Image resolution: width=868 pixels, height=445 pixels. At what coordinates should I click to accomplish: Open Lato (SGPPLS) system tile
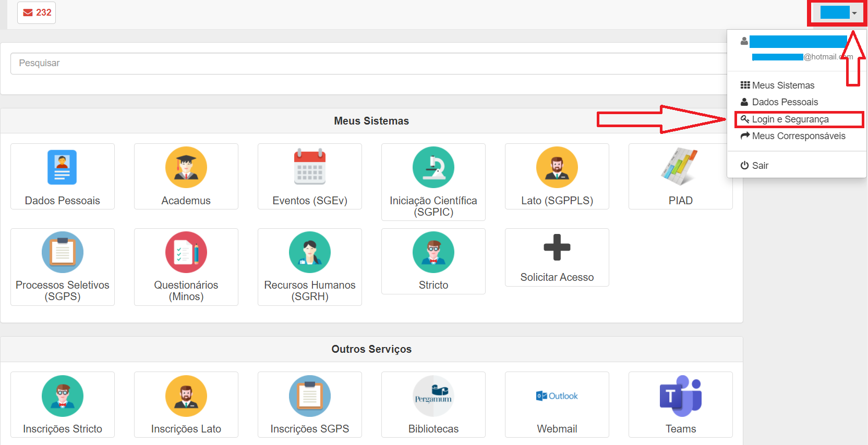click(557, 177)
